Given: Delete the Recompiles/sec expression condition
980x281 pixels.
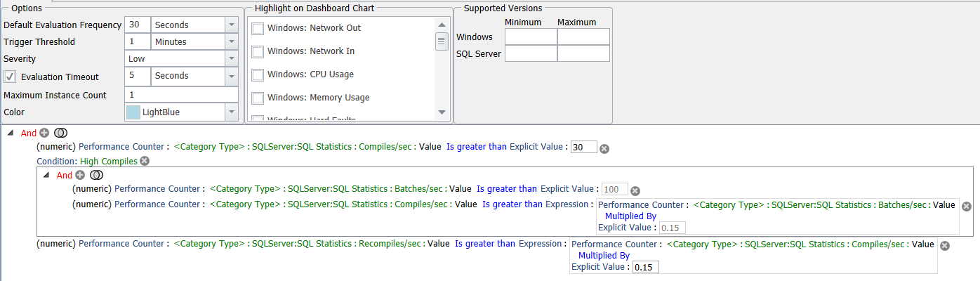Looking at the screenshot, I should tap(945, 245).
